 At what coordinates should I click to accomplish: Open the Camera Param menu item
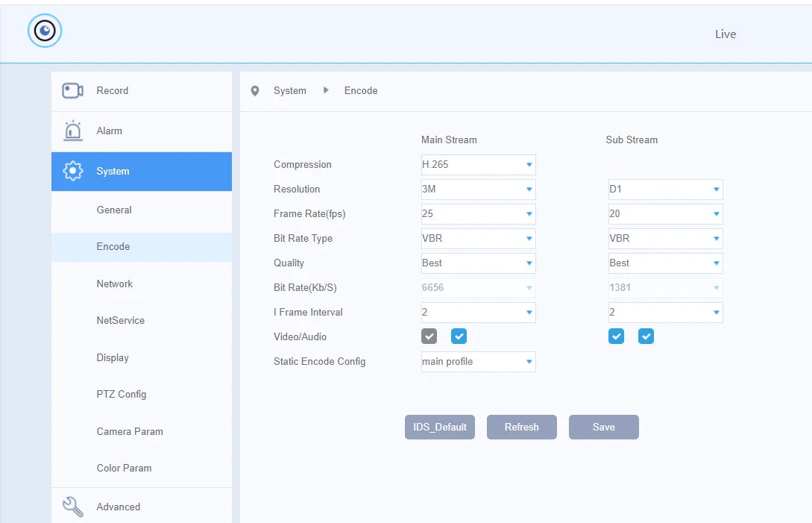click(130, 432)
